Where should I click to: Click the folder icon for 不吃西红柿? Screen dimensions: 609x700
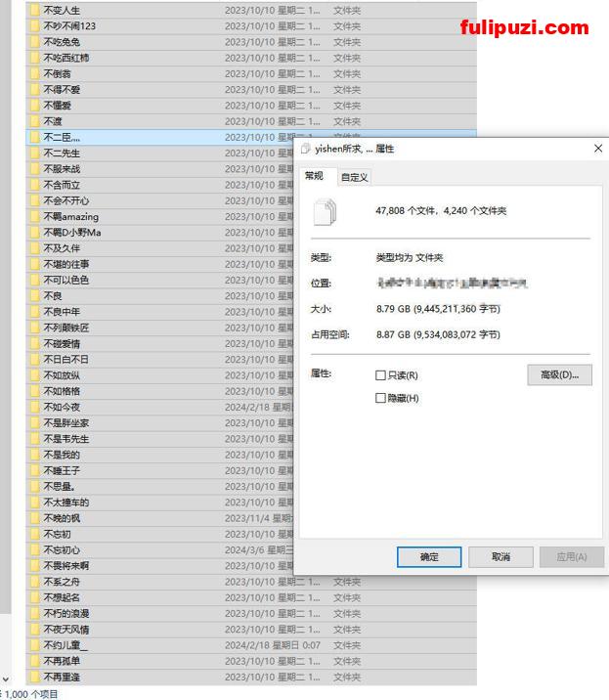pos(34,58)
